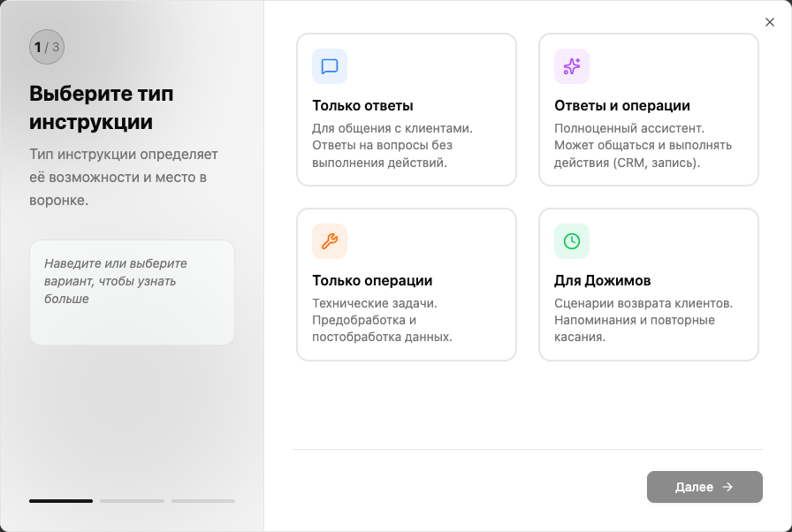Click the arrow icon inside the Далее button

(727, 487)
